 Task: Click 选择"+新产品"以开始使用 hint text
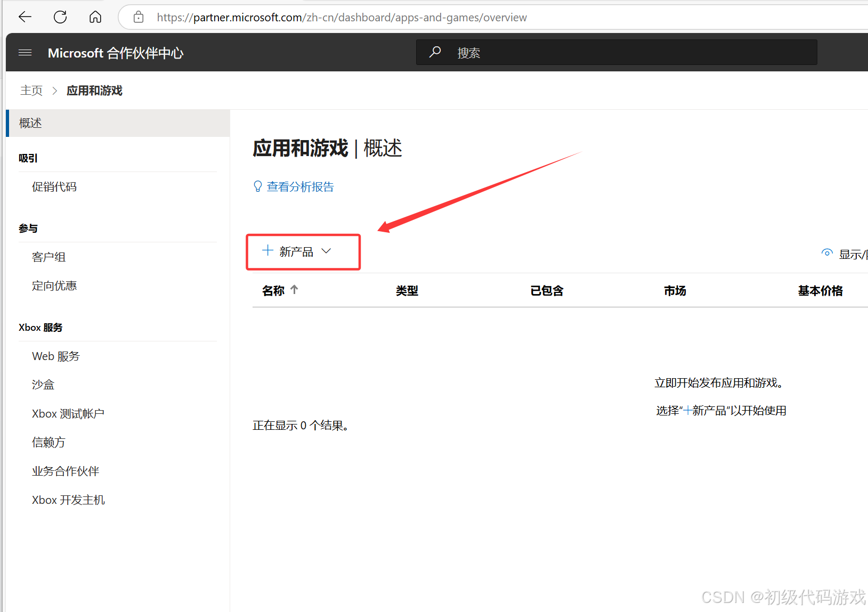pos(721,411)
